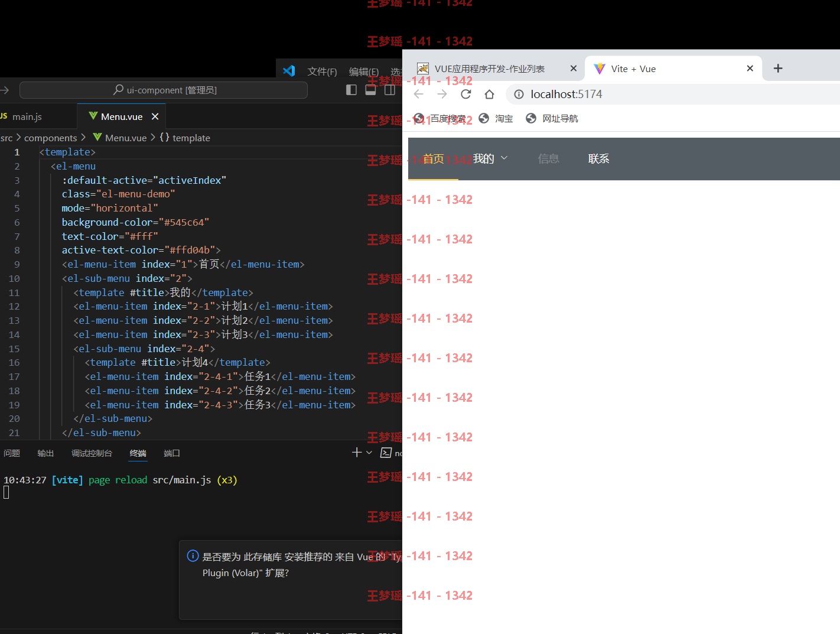Screen dimensions: 840x634
Task: Reload the localhost page
Action: [x=465, y=94]
